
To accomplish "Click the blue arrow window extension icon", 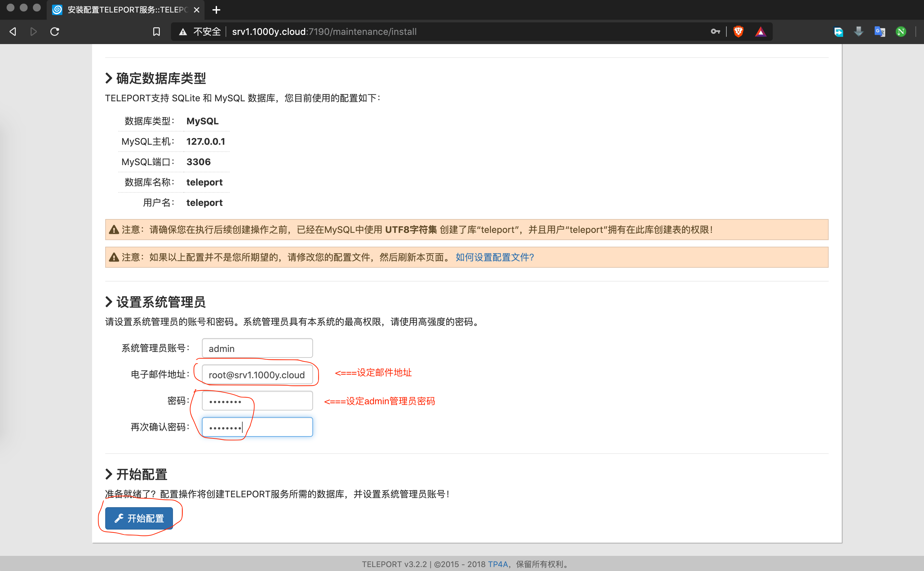I will [x=838, y=32].
